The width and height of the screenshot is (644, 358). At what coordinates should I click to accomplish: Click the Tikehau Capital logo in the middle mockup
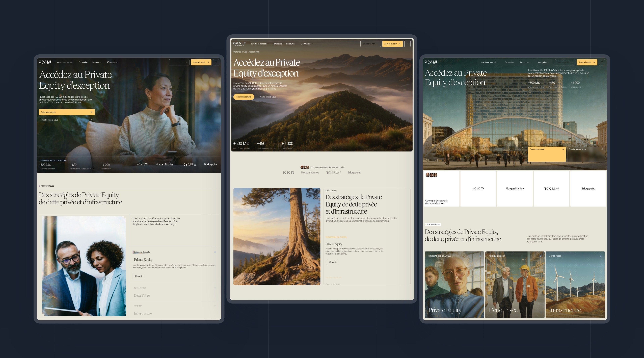tap(333, 172)
